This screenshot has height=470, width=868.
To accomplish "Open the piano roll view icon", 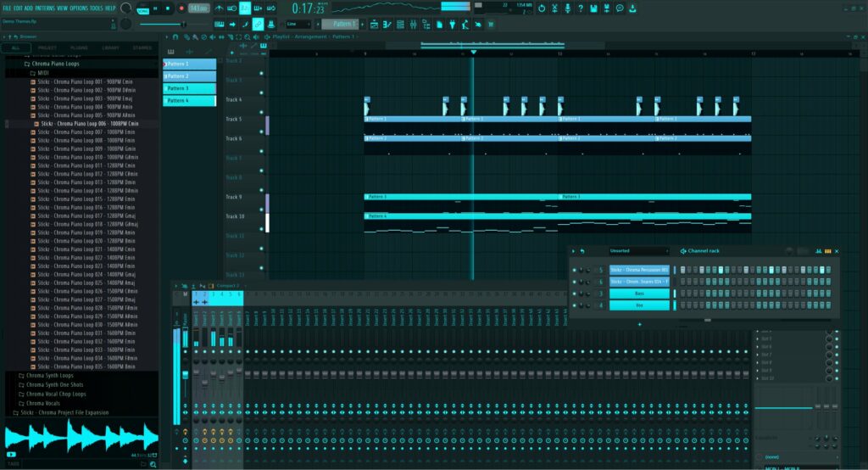I will tap(387, 25).
